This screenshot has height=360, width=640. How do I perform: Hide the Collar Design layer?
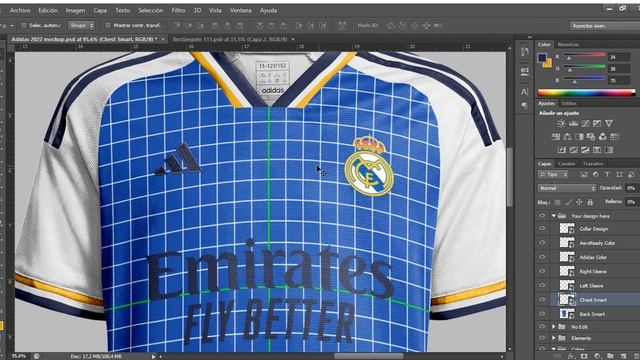click(x=542, y=229)
